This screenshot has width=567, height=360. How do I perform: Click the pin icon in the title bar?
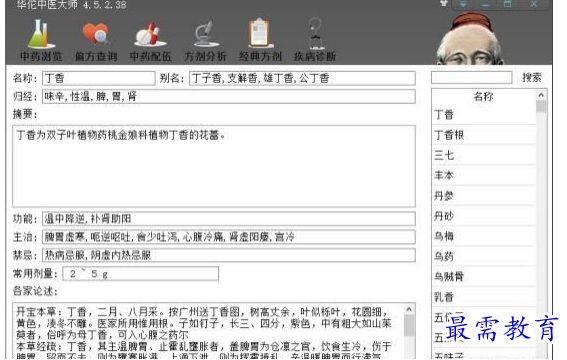[x=444, y=4]
